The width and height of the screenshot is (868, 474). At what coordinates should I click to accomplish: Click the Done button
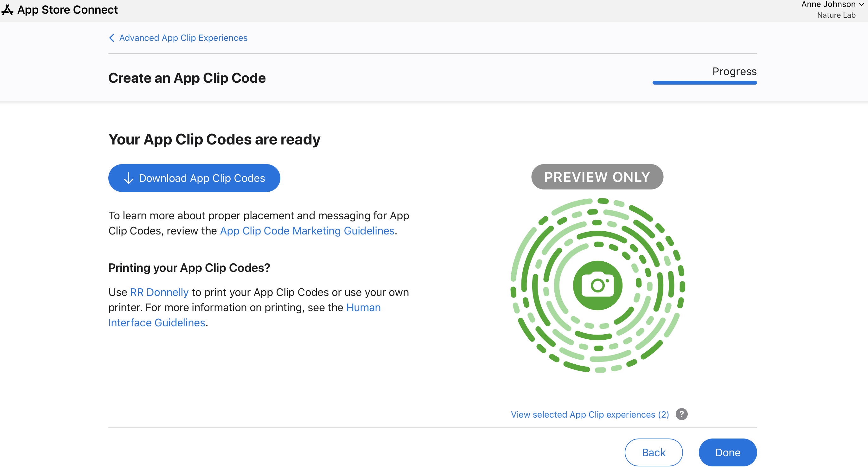pyautogui.click(x=728, y=452)
